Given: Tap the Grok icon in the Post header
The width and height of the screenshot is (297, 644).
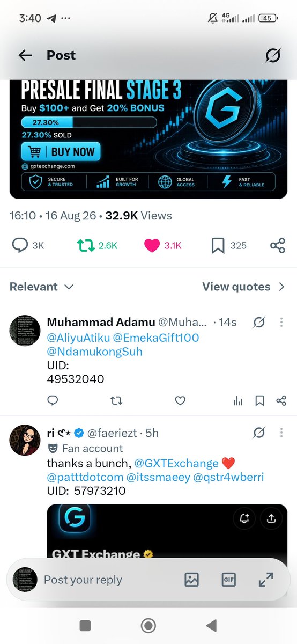Looking at the screenshot, I should 273,55.
